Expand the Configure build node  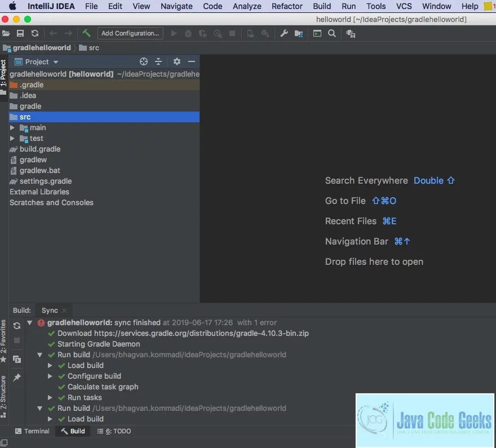[x=50, y=376]
